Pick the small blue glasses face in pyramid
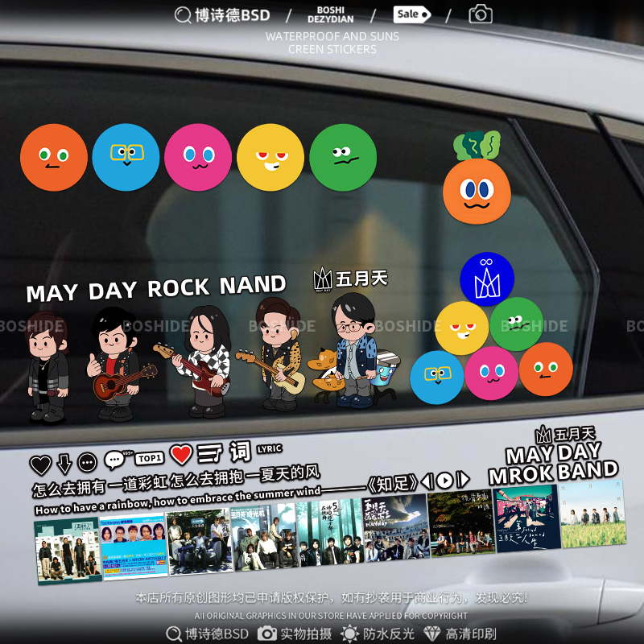This screenshot has width=644, height=644. [x=437, y=378]
